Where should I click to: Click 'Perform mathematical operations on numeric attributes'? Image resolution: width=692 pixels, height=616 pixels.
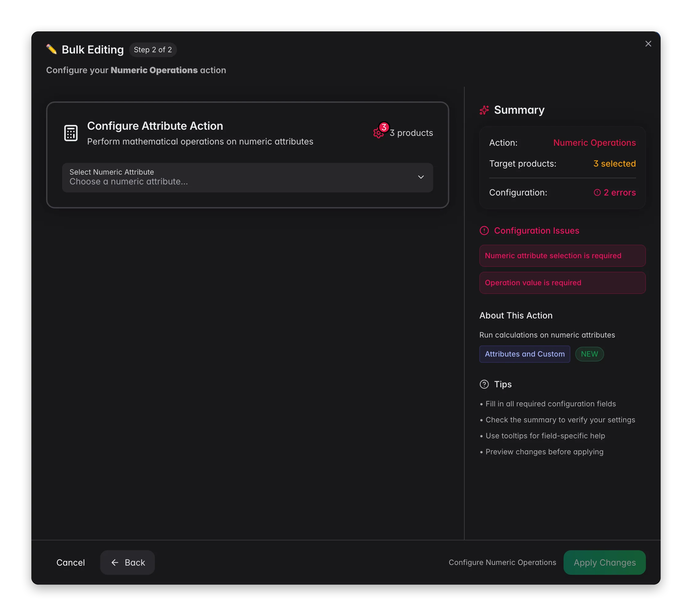coord(200,142)
